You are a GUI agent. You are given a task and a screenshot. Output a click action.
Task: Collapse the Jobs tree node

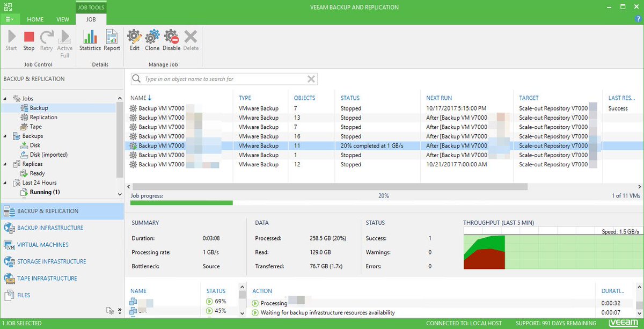5,99
